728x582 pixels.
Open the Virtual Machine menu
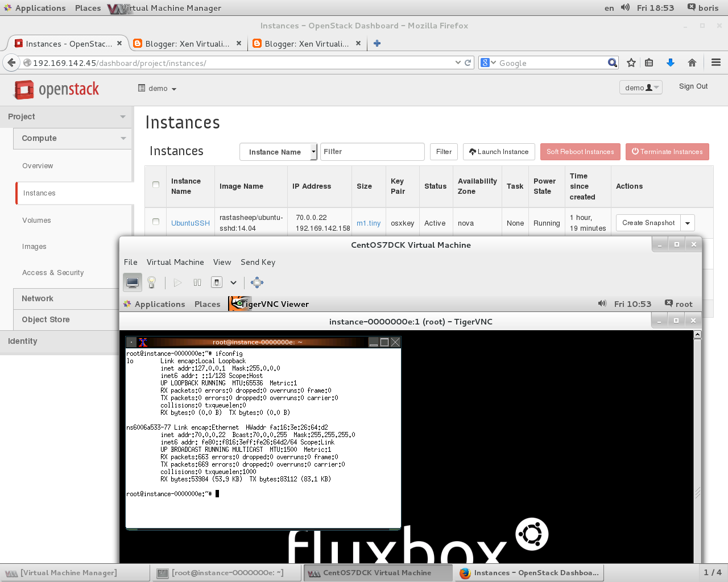tap(175, 262)
